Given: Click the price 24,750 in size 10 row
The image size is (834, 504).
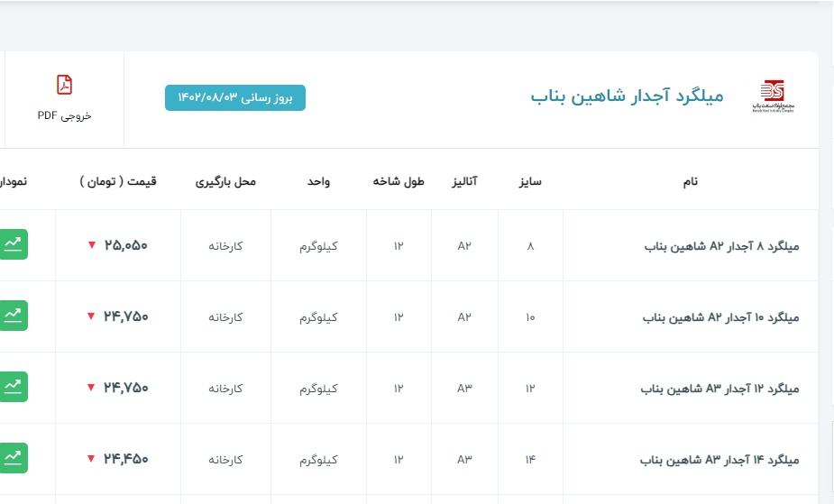Looking at the screenshot, I should 126,316.
